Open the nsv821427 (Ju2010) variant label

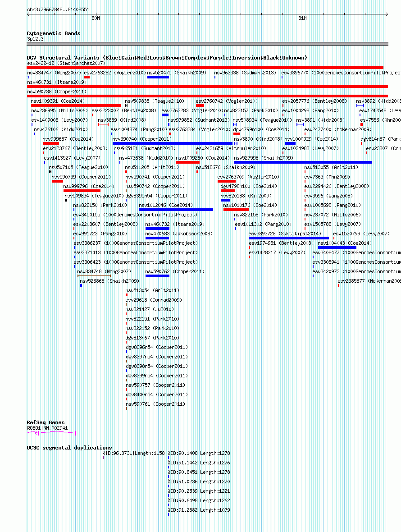tap(150, 309)
